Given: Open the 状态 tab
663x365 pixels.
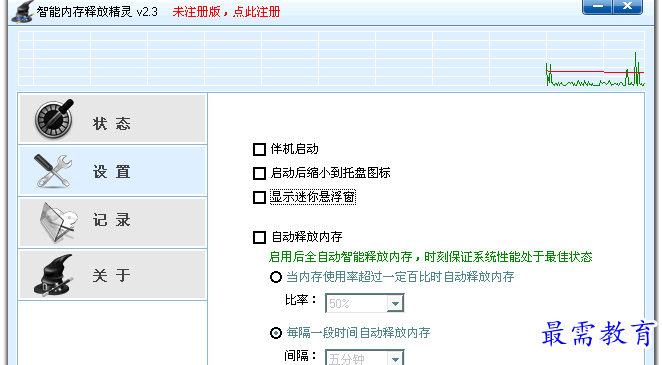Looking at the screenshot, I should (x=112, y=119).
